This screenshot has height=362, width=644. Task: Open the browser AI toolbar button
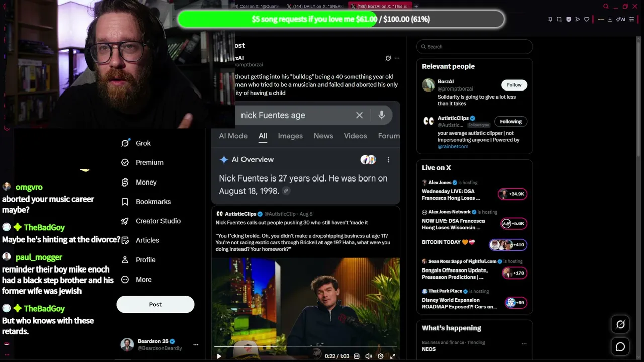pos(621,19)
